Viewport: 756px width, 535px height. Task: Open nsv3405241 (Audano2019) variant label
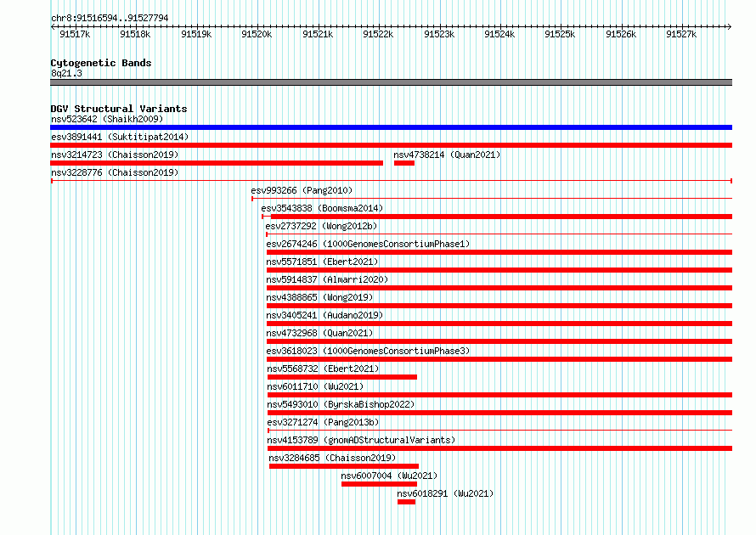[324, 315]
